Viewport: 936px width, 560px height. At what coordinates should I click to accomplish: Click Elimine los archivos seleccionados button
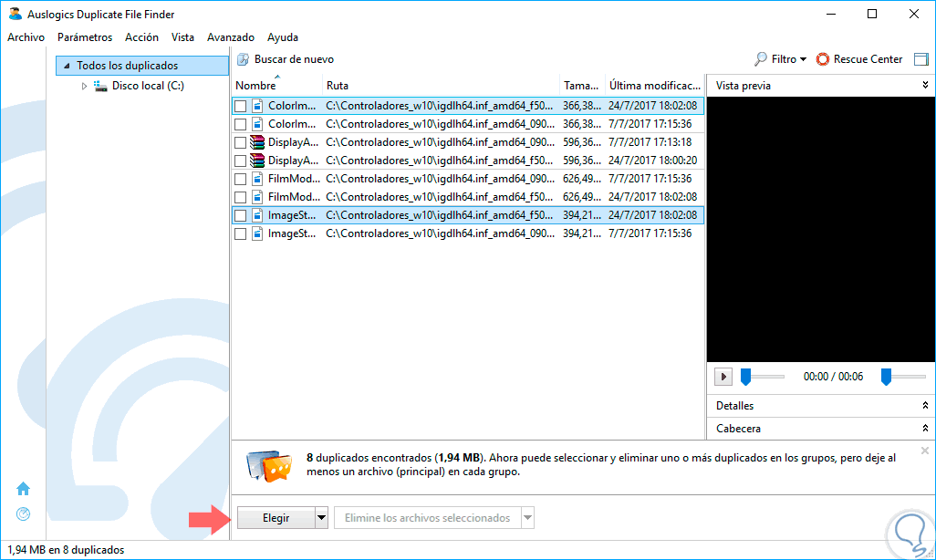coord(428,518)
